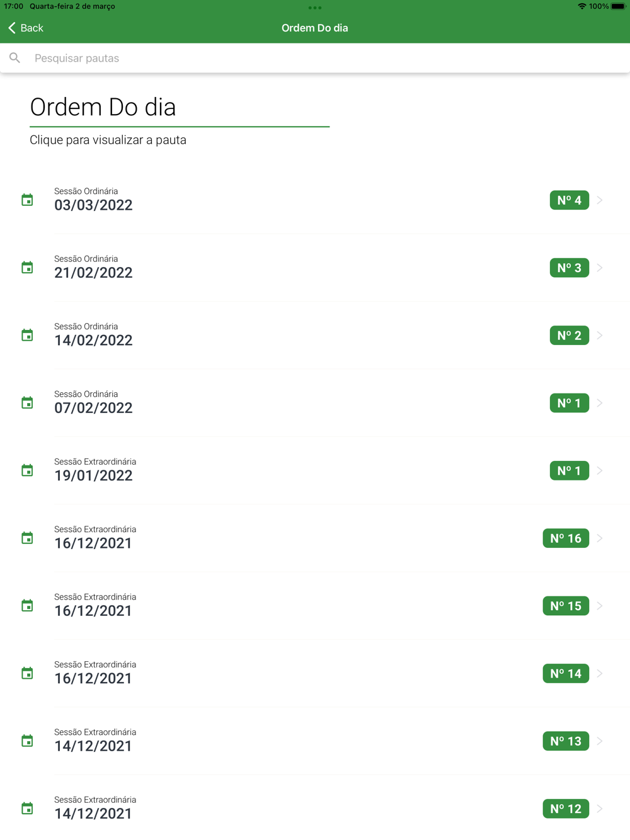
Task: Expand chevron for session Nº 16
Action: click(x=600, y=538)
